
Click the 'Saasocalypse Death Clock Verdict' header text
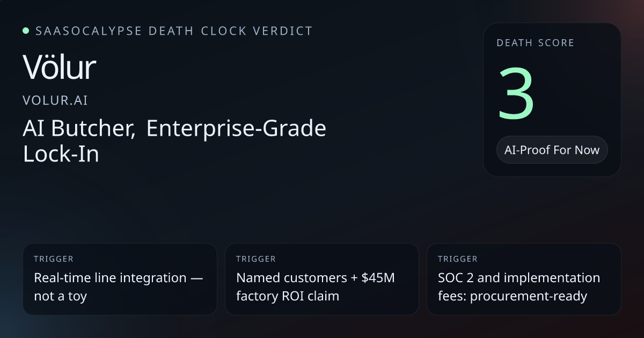coord(173,31)
